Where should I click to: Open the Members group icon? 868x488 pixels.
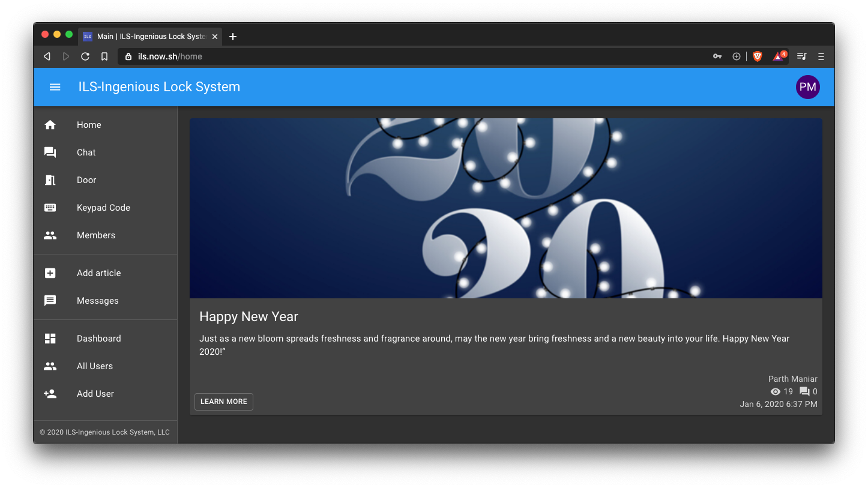pos(50,235)
